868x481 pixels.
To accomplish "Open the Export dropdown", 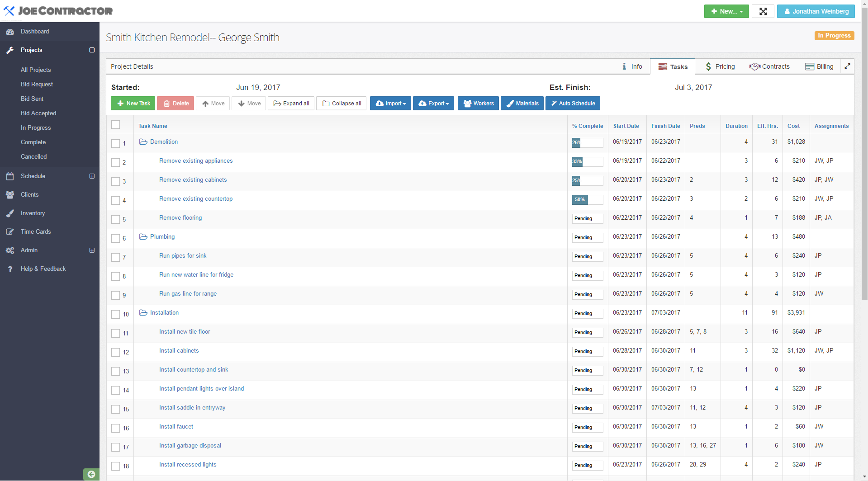I will click(x=433, y=103).
